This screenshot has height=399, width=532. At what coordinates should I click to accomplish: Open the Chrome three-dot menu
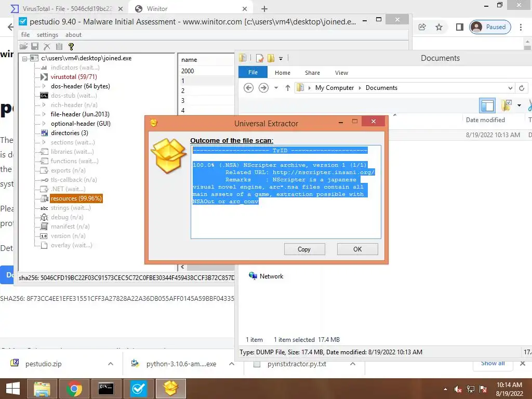click(x=521, y=27)
